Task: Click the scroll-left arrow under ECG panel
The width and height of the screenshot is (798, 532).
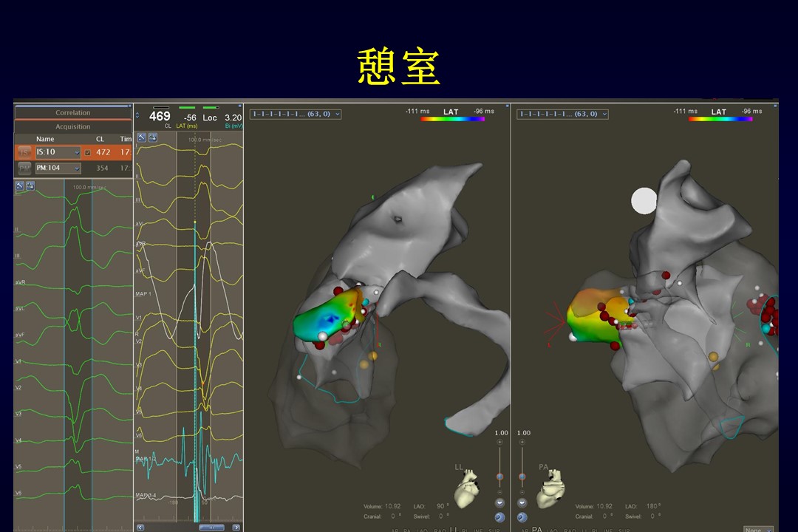Action: pos(140,528)
